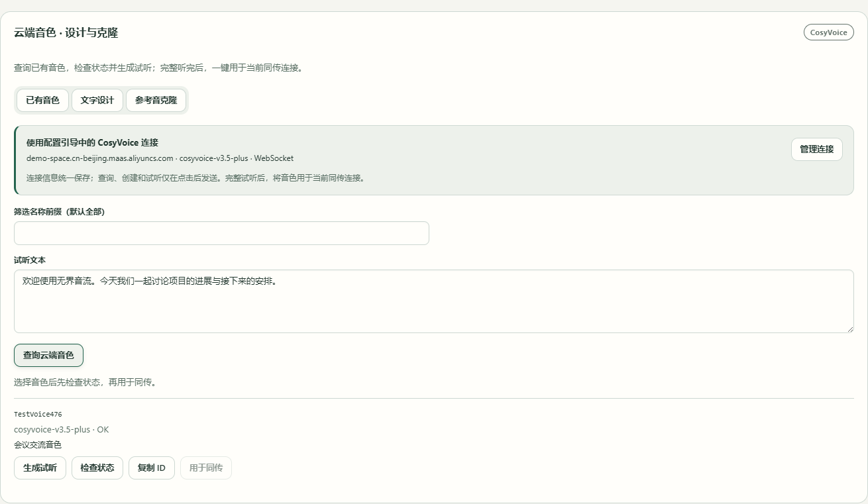Click the cosyvoice-v3.5-plus · OK status text
The height and width of the screenshot is (504, 868).
point(62,429)
